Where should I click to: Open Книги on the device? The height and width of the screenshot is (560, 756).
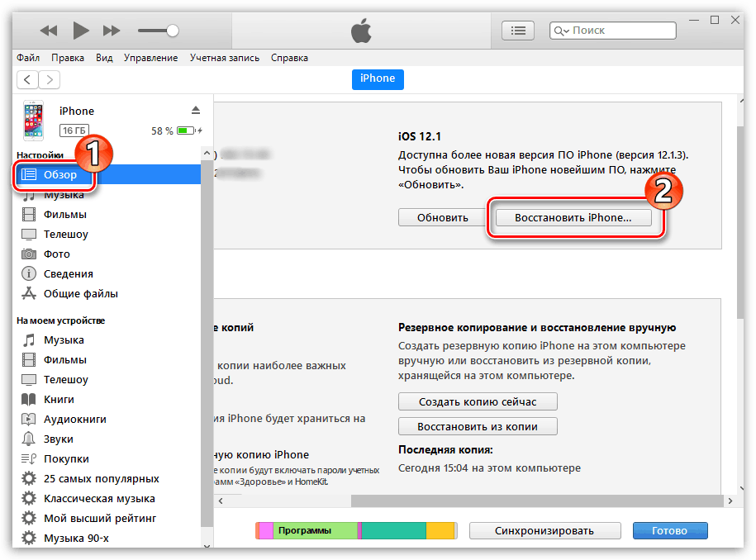point(107,400)
